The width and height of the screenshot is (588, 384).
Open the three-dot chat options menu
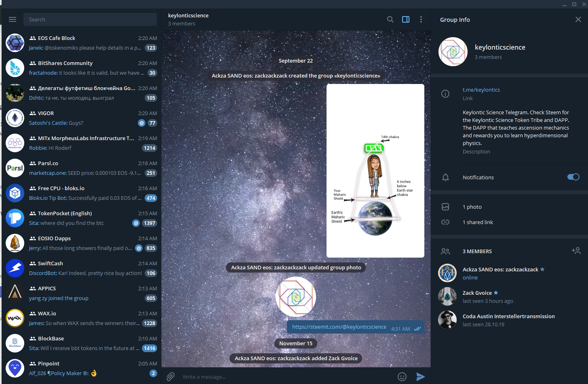pyautogui.click(x=421, y=19)
